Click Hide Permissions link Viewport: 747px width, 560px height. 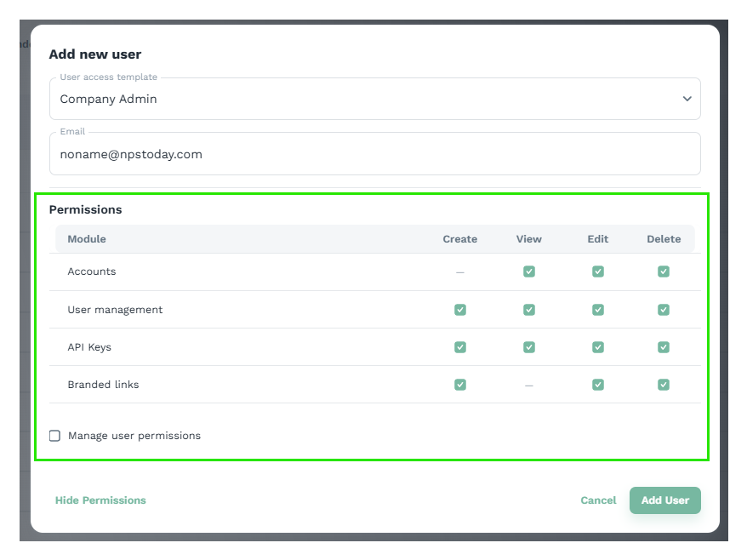(x=100, y=500)
